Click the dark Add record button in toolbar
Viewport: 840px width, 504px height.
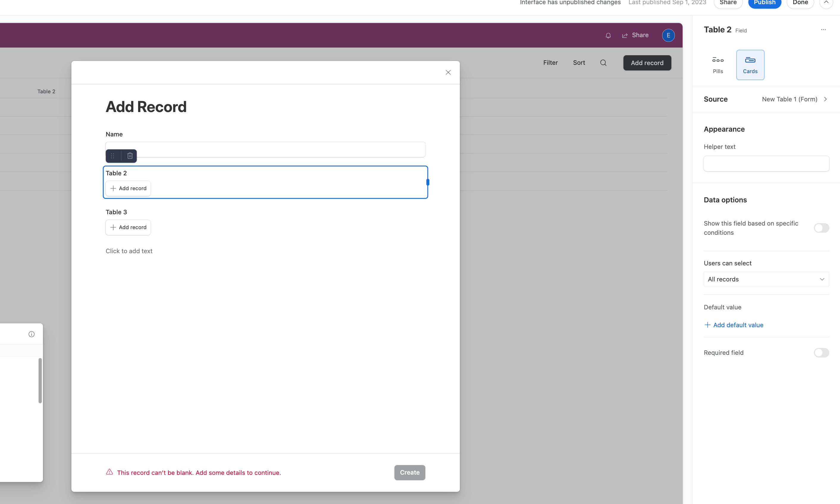coord(647,63)
